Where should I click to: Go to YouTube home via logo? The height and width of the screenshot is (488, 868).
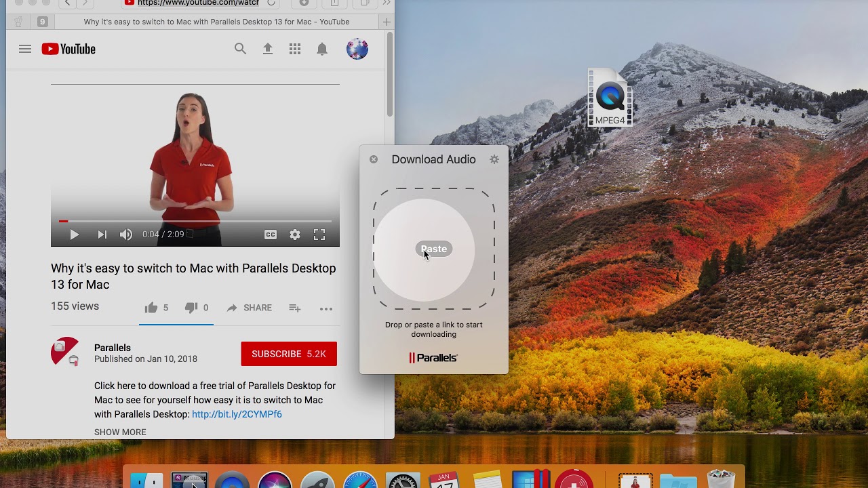pos(68,49)
